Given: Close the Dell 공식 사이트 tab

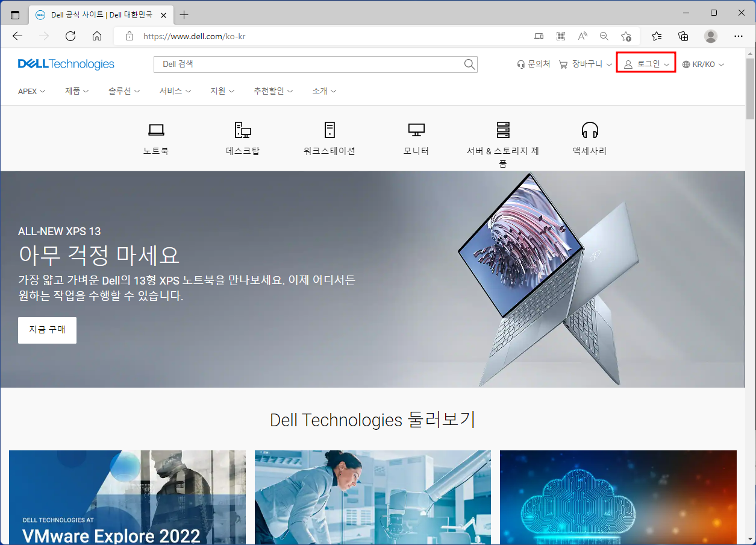Looking at the screenshot, I should pos(163,14).
